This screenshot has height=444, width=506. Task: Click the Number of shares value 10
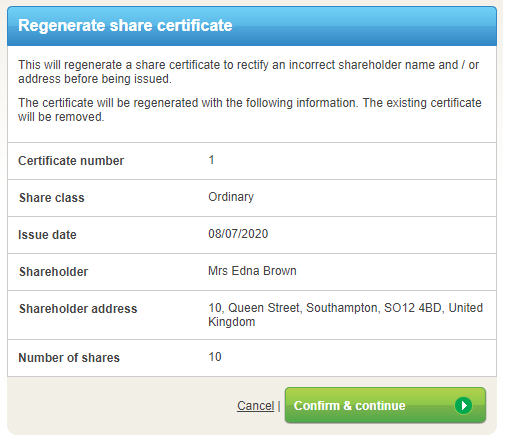coord(215,357)
